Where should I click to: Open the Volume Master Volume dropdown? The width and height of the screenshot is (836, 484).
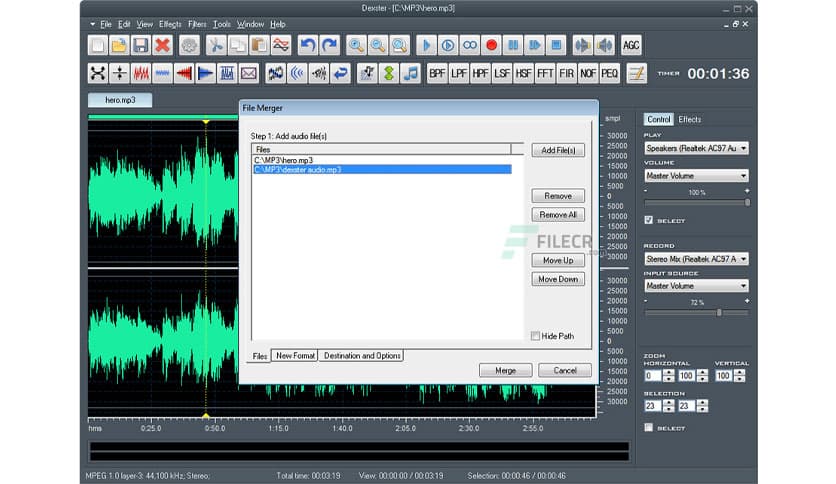point(696,175)
